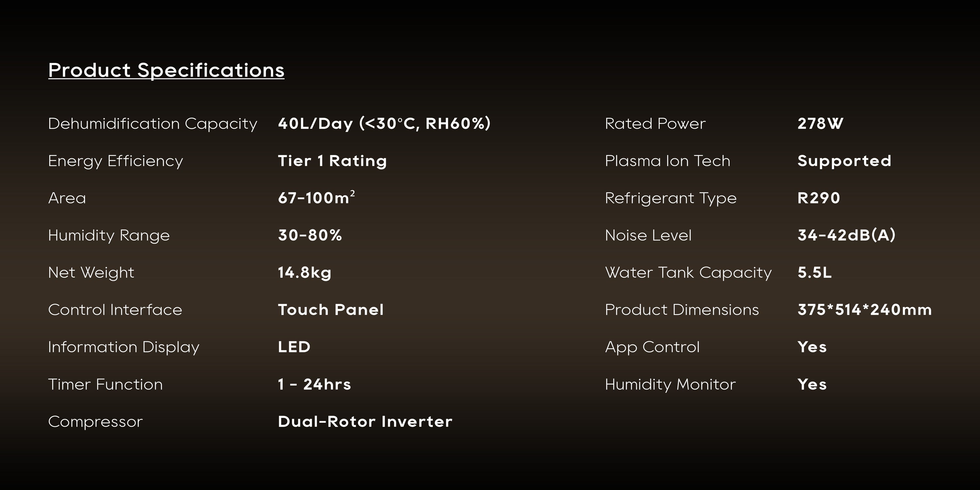Select the R290 refrigerant value
980x490 pixels.
point(818,198)
